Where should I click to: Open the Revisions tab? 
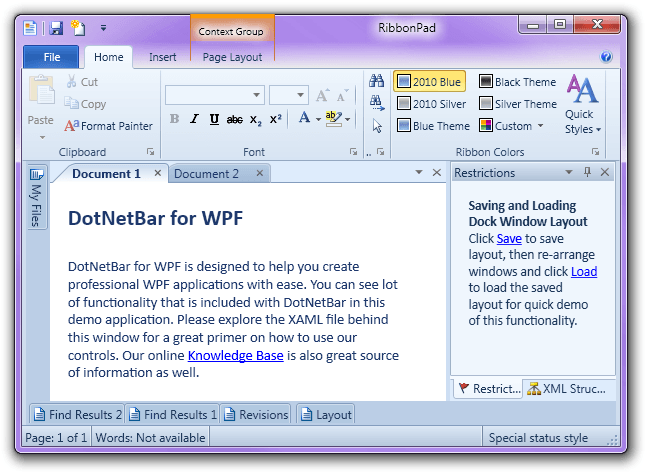[256, 414]
